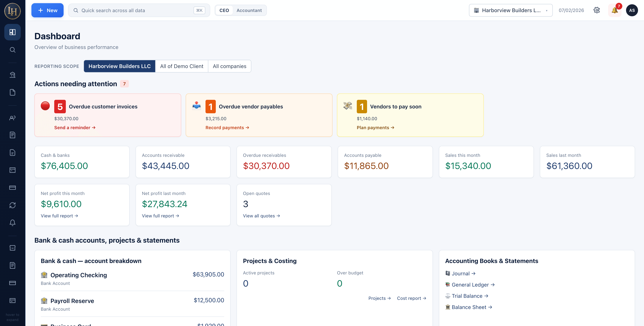Open the sidebar bell reminders icon

(13, 223)
